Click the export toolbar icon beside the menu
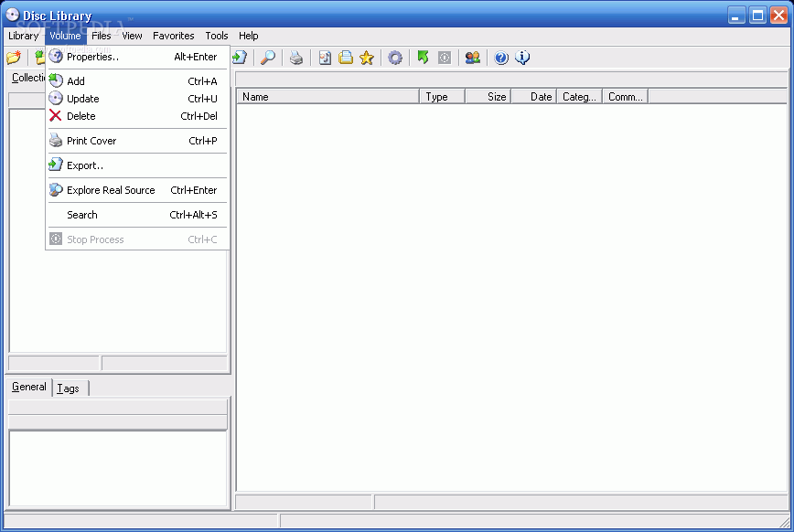 [240, 58]
